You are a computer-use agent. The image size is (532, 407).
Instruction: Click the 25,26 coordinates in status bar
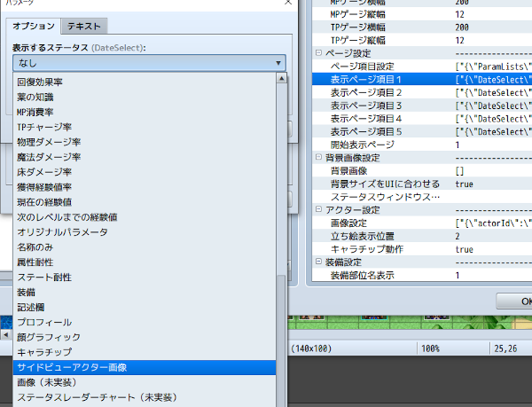tap(505, 348)
